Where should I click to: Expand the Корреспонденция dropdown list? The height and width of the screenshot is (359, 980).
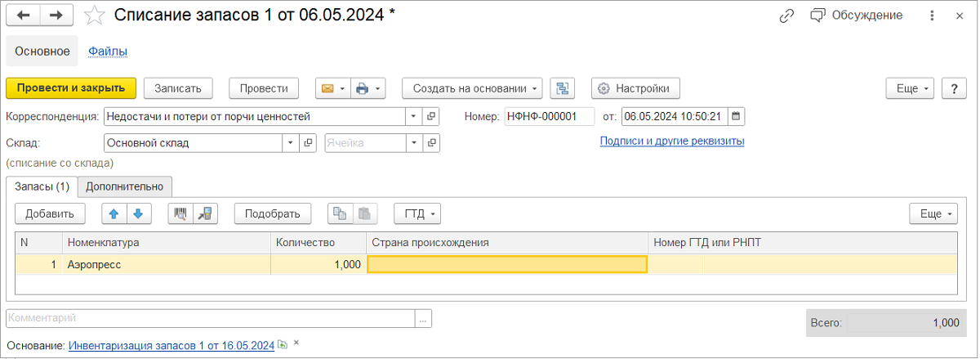pyautogui.click(x=413, y=116)
